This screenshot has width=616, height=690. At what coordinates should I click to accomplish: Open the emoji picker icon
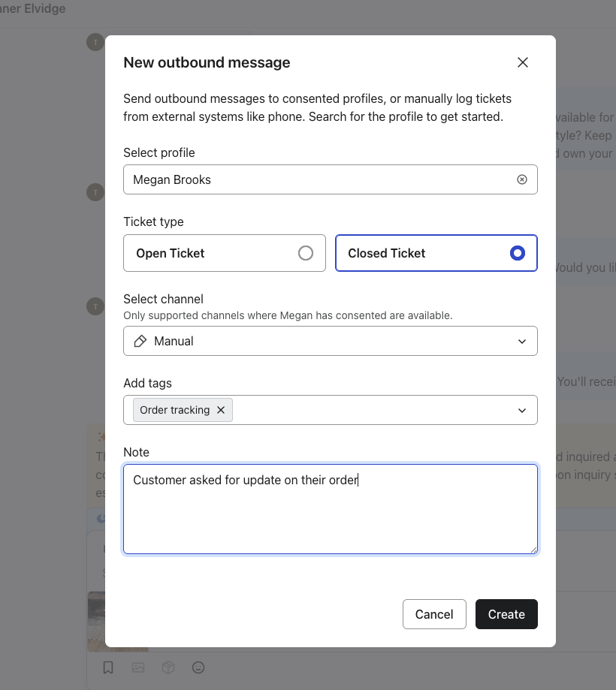[198, 667]
